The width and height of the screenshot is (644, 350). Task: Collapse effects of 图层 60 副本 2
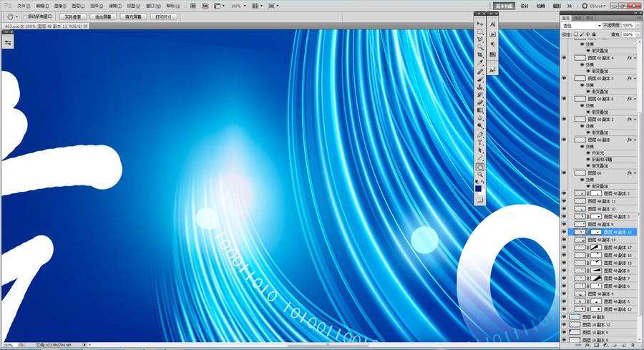pos(635,119)
